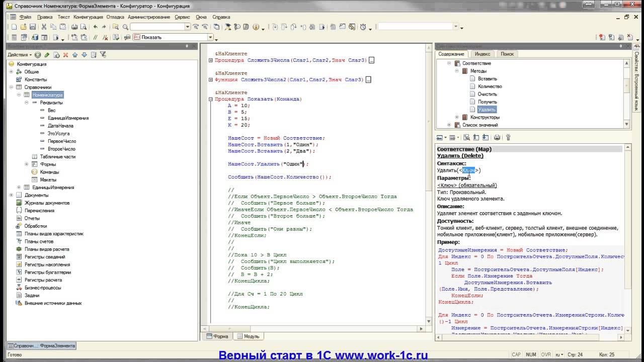
Task: Open the Действия dropdown button
Action: coord(20,55)
